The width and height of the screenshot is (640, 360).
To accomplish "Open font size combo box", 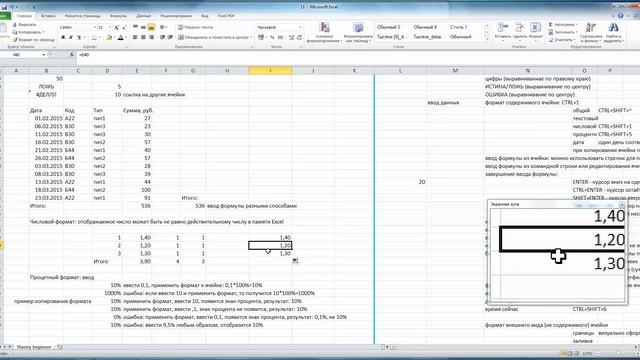I will tap(104, 27).
